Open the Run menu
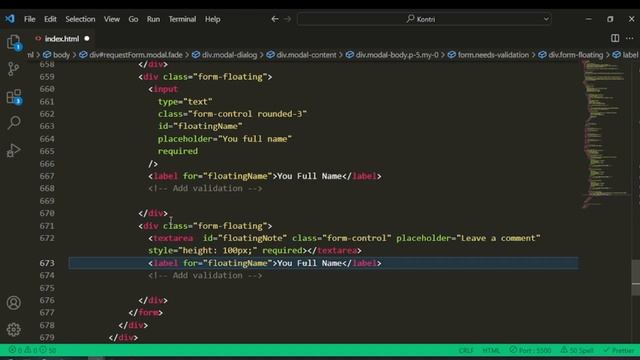Screen dimensions: 640x360 tap(153, 19)
